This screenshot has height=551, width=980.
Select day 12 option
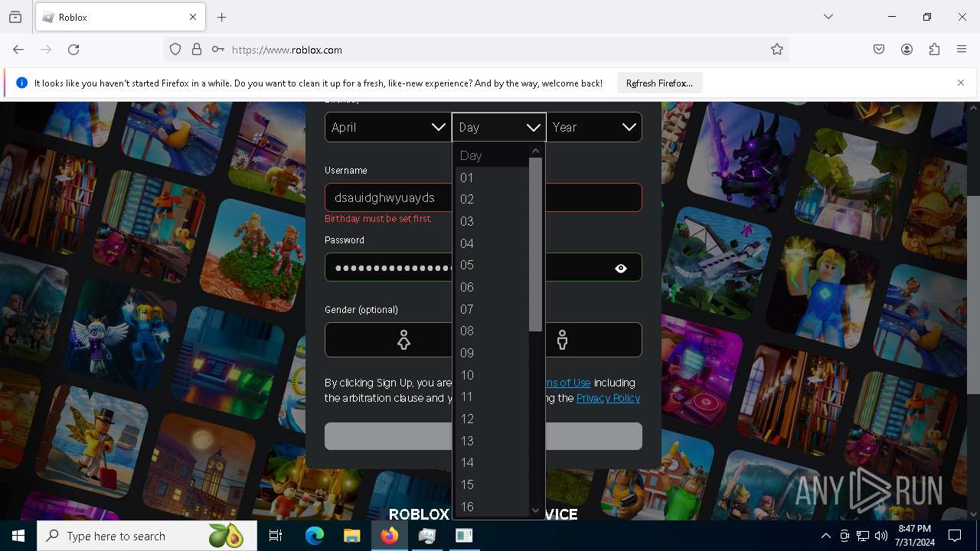pos(492,419)
